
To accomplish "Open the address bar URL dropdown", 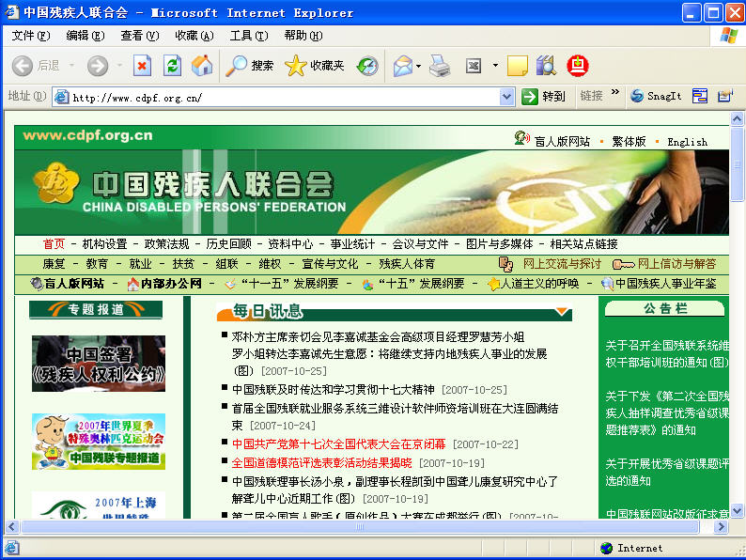I will (507, 97).
